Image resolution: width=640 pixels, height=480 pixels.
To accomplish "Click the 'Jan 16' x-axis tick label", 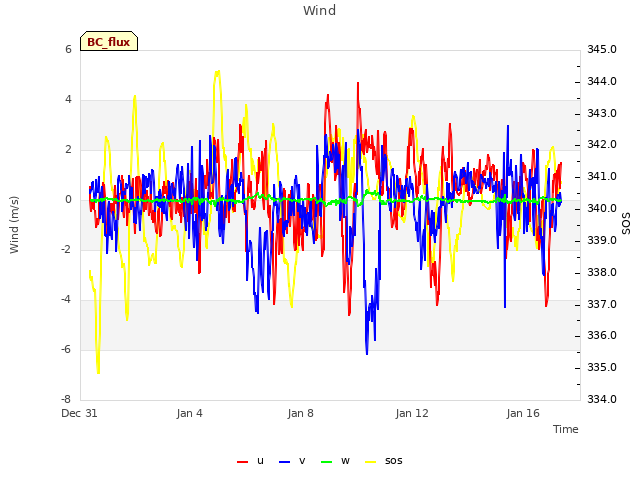I will (x=523, y=413).
